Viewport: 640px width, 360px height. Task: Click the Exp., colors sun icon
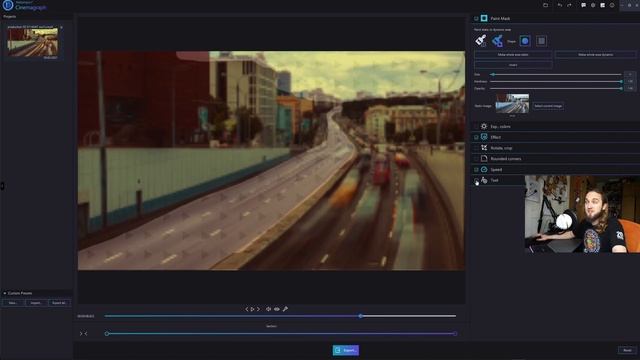point(484,127)
